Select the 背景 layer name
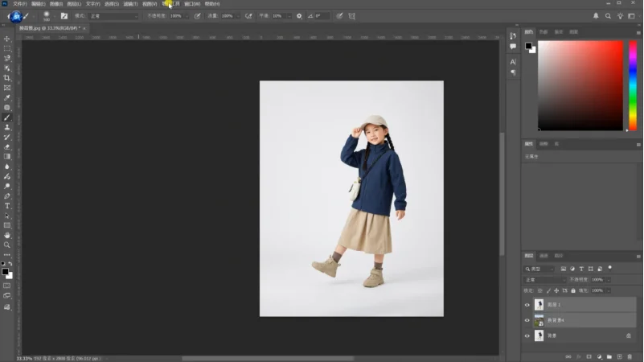The image size is (644, 362). 552,336
